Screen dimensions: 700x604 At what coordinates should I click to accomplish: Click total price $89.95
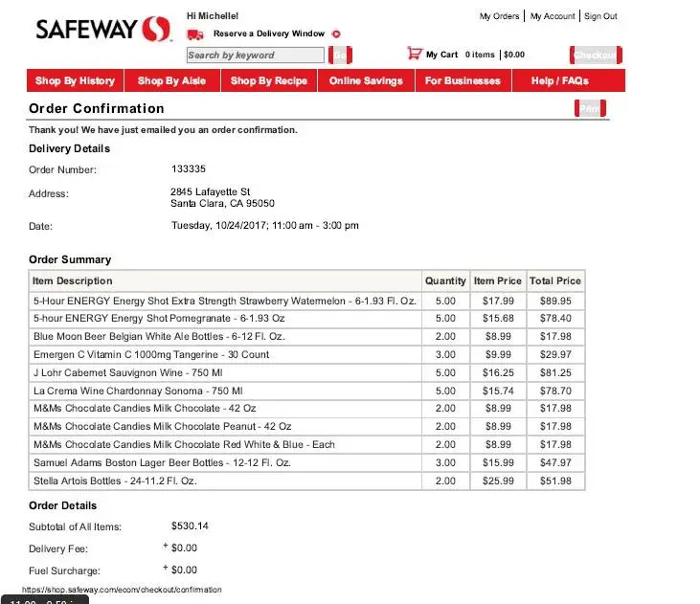click(555, 301)
